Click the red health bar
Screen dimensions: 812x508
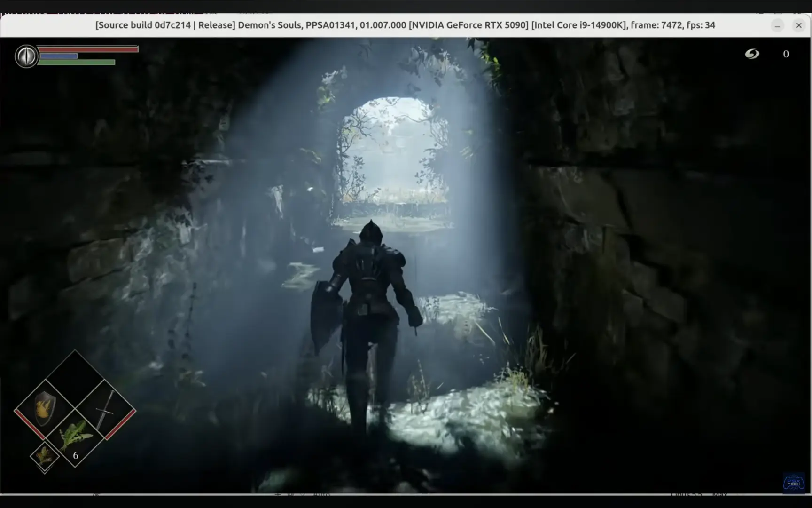coord(88,49)
